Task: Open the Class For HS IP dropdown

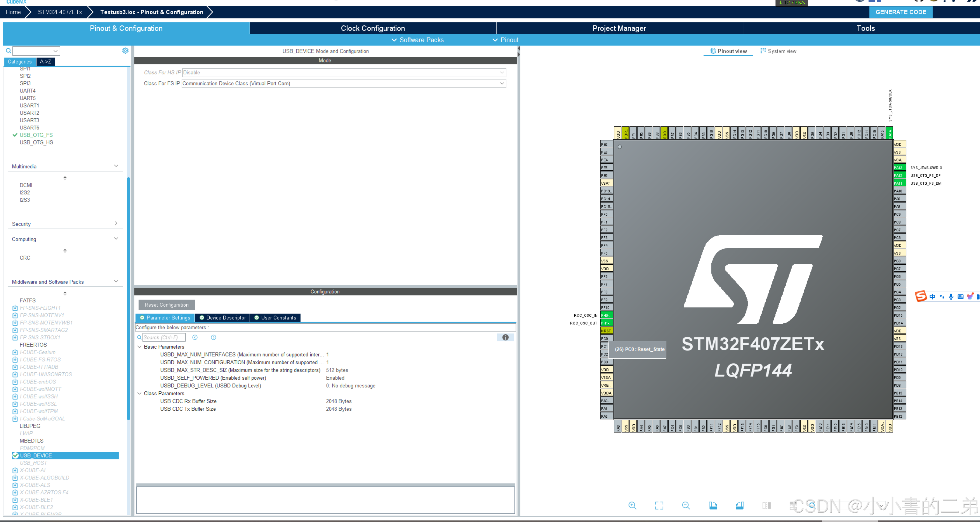Action: point(502,72)
